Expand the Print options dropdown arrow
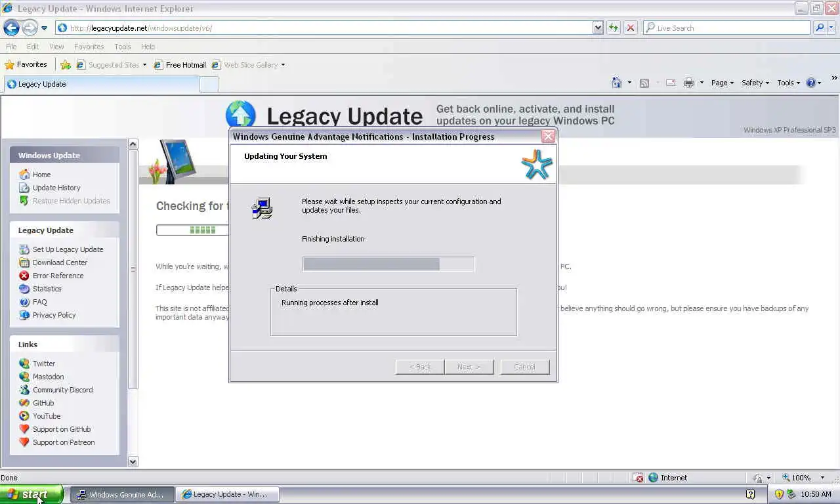The width and height of the screenshot is (840, 504). point(702,83)
